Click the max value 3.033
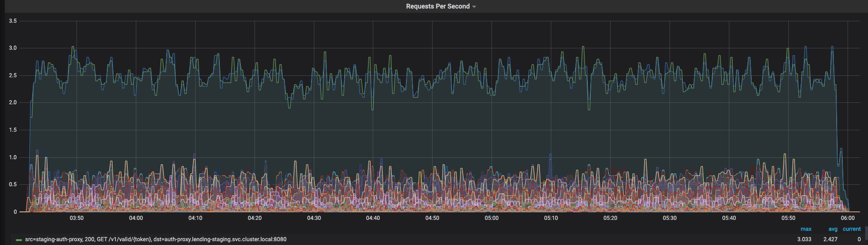This screenshot has height=245, width=868. 804,239
